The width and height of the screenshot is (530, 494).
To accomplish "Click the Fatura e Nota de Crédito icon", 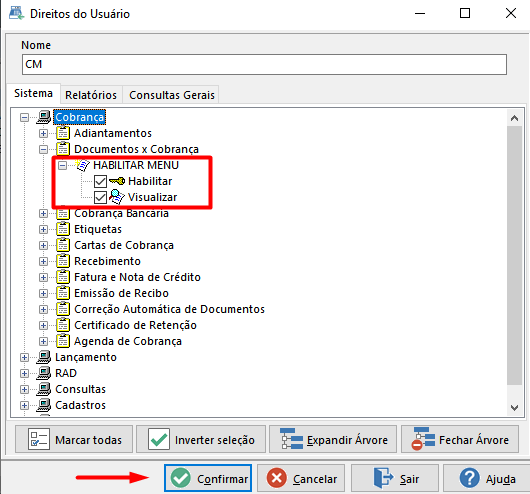I will coord(63,277).
